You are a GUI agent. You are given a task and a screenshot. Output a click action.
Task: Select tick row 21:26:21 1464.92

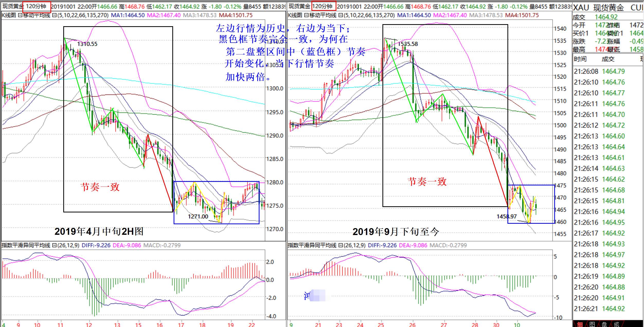click(x=599, y=309)
